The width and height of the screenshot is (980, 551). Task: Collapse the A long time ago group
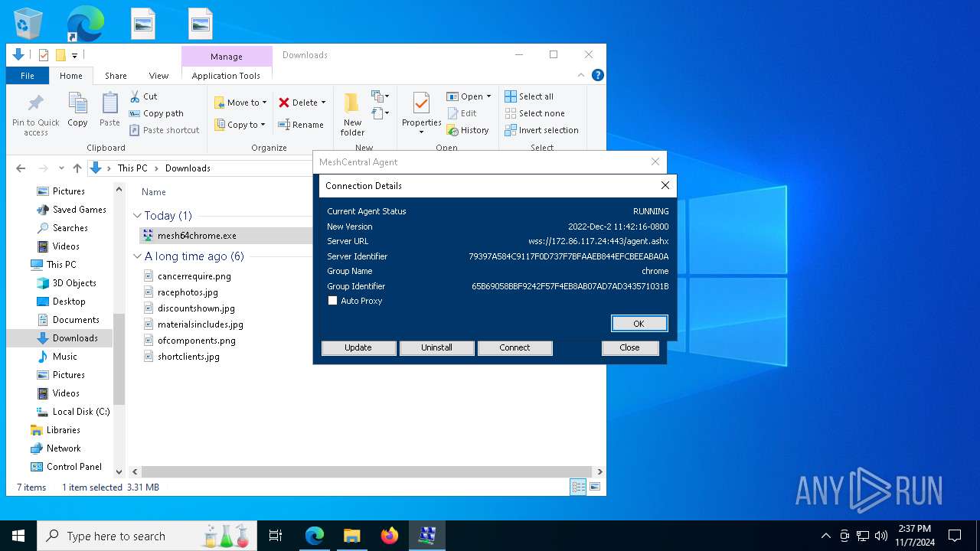(x=137, y=256)
